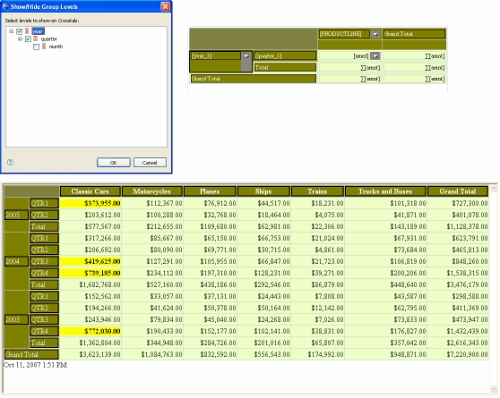This screenshot has width=500, height=398.
Task: Collapse the year tree node
Action: pyautogui.click(x=11, y=31)
